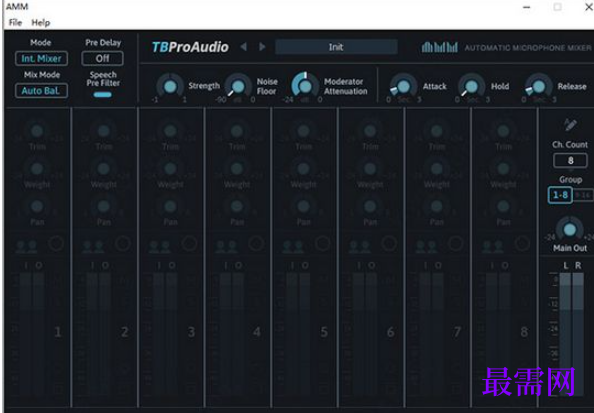
Task: Click the Attack knob
Action: click(x=403, y=86)
